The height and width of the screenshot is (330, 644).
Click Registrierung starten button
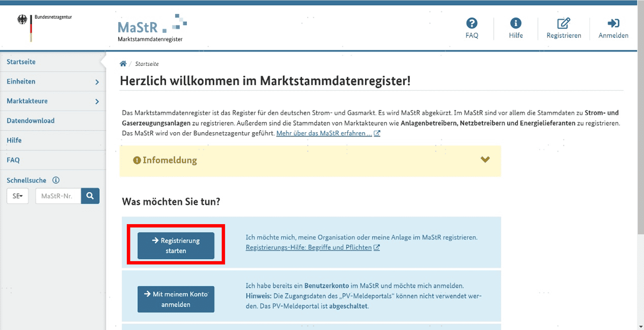[x=176, y=245]
